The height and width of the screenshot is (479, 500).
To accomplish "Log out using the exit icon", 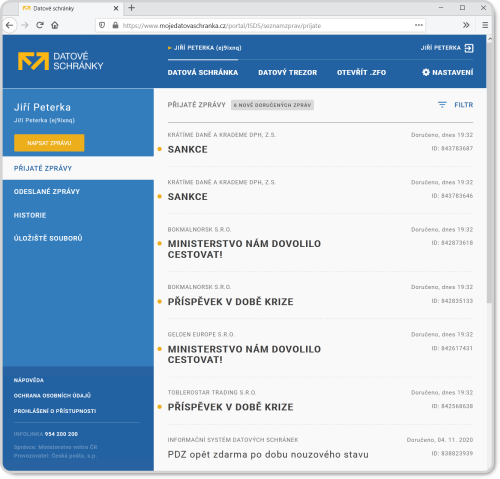I will point(469,48).
